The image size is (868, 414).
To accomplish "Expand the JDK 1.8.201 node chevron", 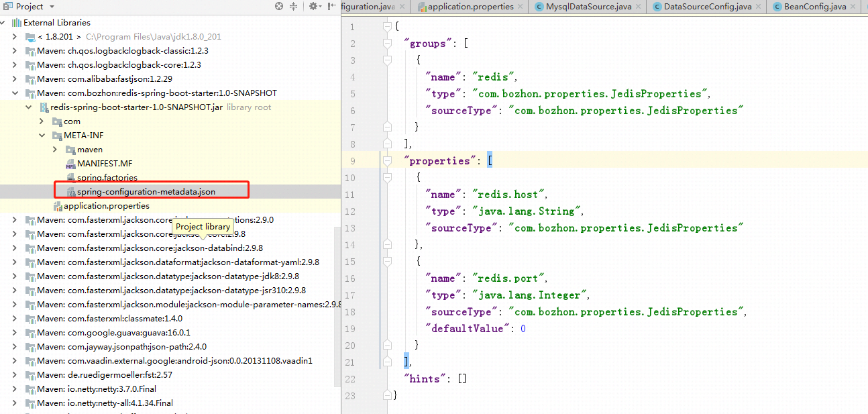I will (x=15, y=37).
